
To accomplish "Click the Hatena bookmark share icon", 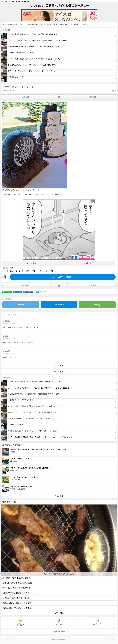I will [x=38, y=292].
